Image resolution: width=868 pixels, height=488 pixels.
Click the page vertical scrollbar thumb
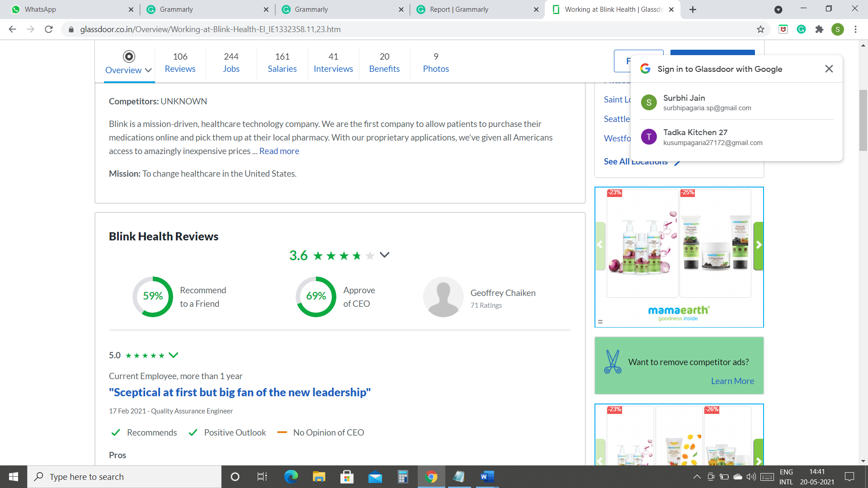click(x=863, y=120)
